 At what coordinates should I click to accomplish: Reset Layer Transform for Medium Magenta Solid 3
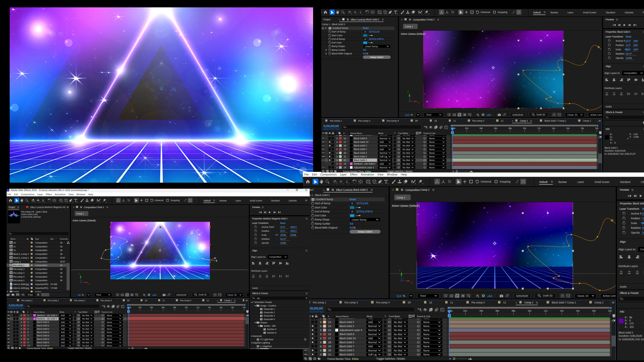pyautogui.click(x=282, y=223)
